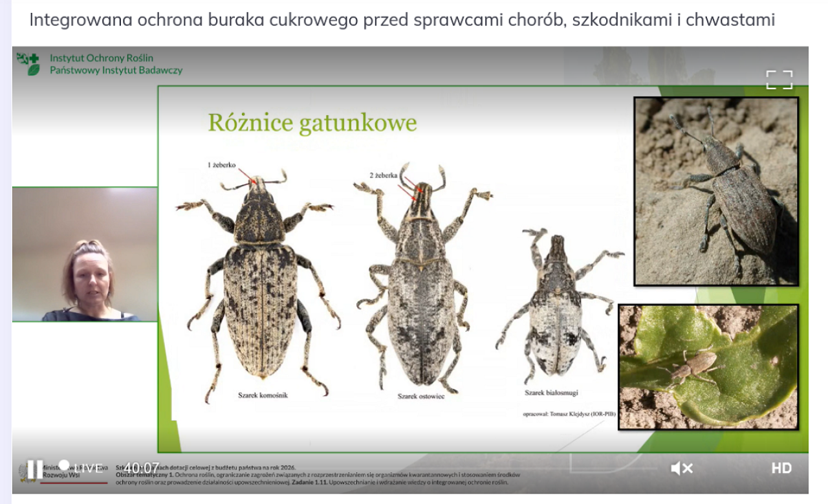Jump to live via the LIVE indicator

click(x=83, y=468)
